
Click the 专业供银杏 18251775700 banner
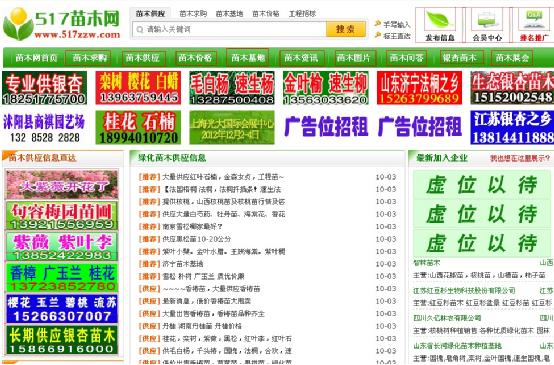44,88
